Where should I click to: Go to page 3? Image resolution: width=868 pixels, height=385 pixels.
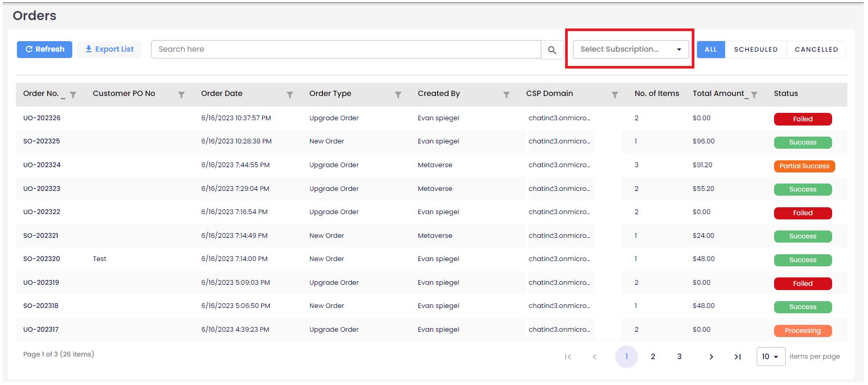pyautogui.click(x=679, y=357)
